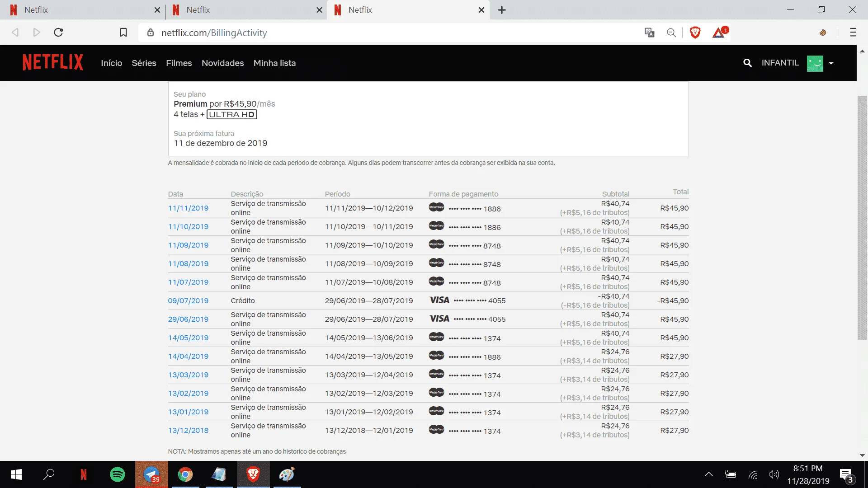Click the green profile avatar icon
Image resolution: width=868 pixels, height=488 pixels.
[x=815, y=63]
